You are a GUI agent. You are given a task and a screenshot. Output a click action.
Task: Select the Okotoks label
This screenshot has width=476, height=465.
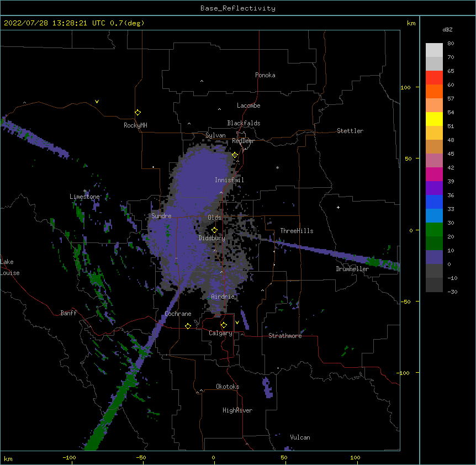228,387
